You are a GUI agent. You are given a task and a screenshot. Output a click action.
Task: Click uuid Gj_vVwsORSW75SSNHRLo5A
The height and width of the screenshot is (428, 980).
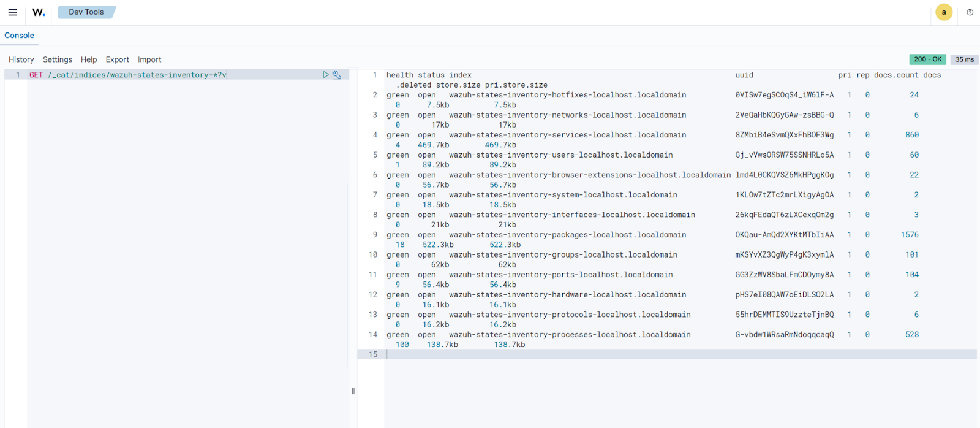click(x=785, y=155)
